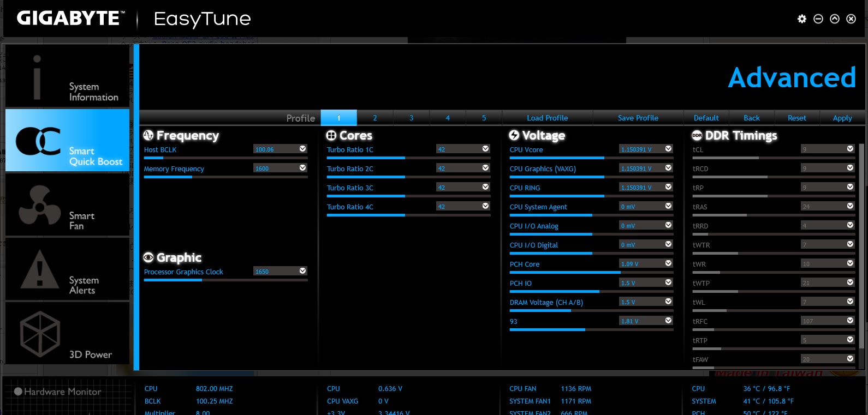Expand the Turbo Ratio 1C dropdown
This screenshot has height=415, width=868.
[x=485, y=149]
